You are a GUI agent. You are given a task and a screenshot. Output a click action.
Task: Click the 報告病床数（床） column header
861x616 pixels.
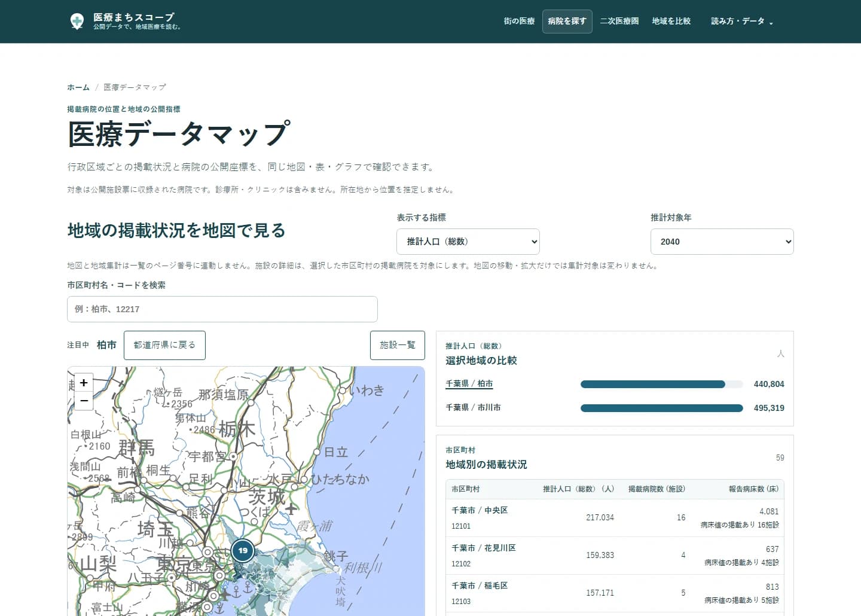tap(753, 489)
